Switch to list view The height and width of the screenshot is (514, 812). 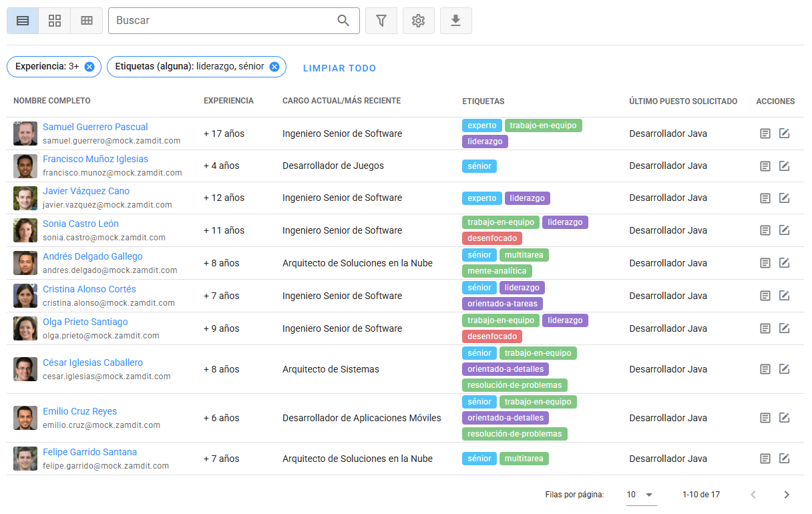pos(22,21)
